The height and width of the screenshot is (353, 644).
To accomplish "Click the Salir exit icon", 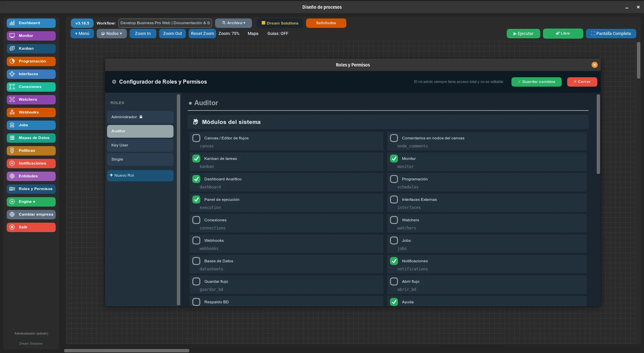I will (12, 227).
